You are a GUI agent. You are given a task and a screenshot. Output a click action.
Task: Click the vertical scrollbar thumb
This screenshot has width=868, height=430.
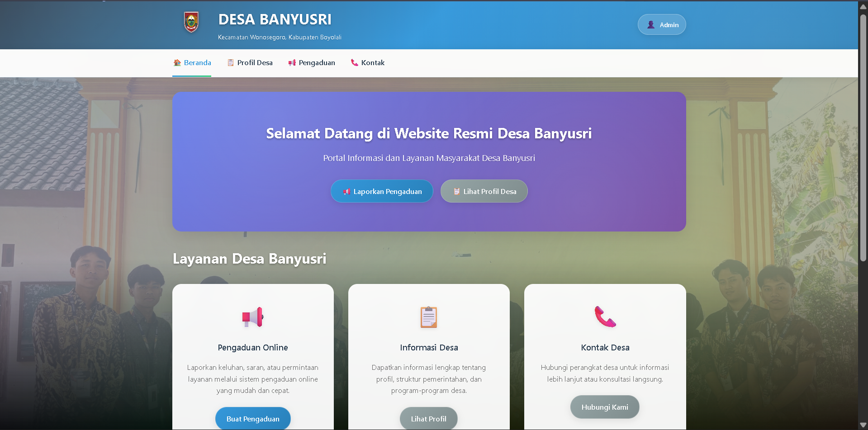(x=863, y=137)
